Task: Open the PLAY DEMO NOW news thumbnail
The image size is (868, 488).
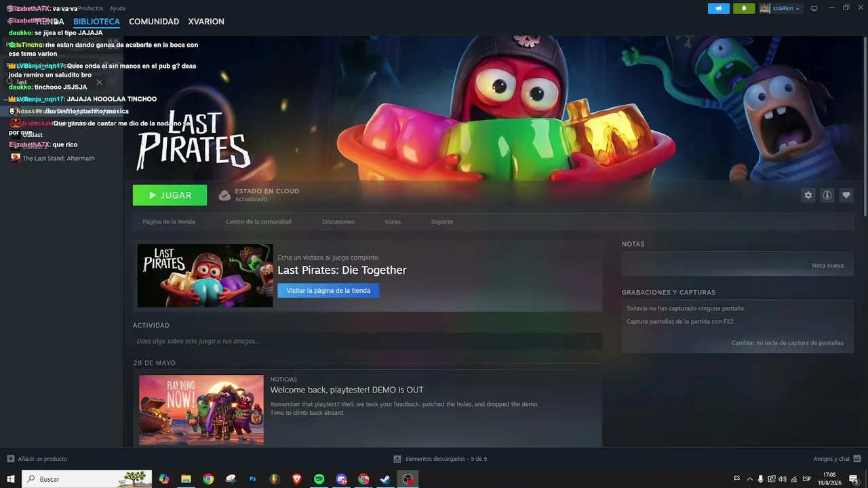Action: tap(201, 410)
